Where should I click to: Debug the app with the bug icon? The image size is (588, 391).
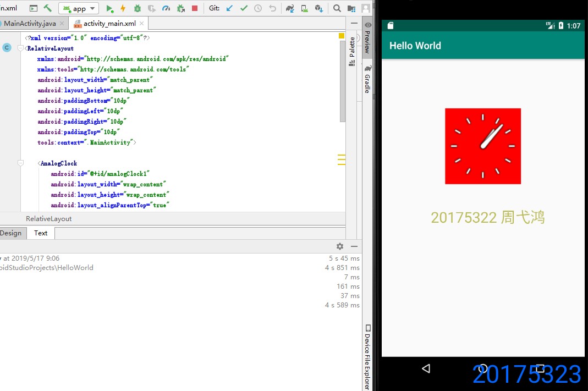click(138, 8)
